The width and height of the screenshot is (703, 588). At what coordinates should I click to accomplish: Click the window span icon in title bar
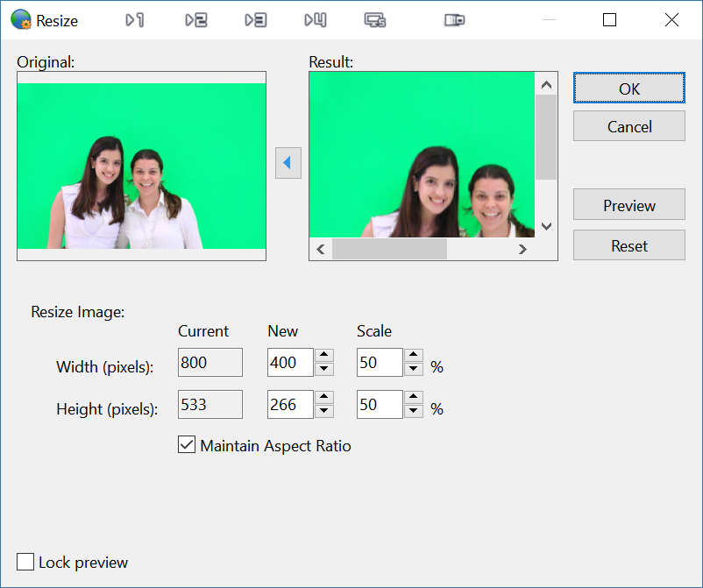click(454, 20)
